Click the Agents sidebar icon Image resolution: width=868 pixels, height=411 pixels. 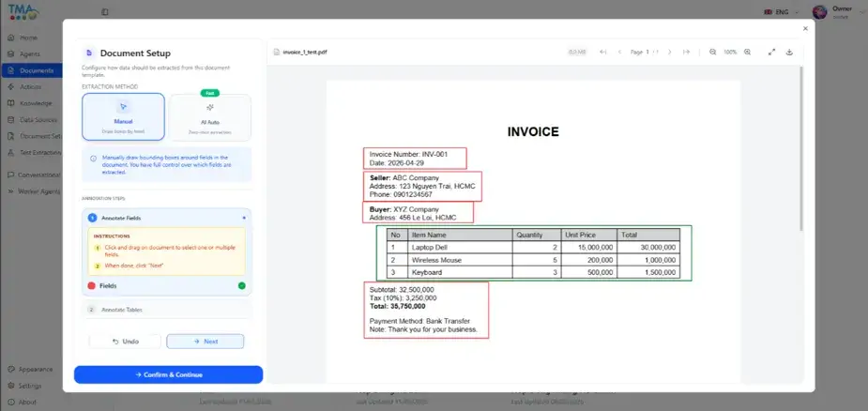coord(10,54)
